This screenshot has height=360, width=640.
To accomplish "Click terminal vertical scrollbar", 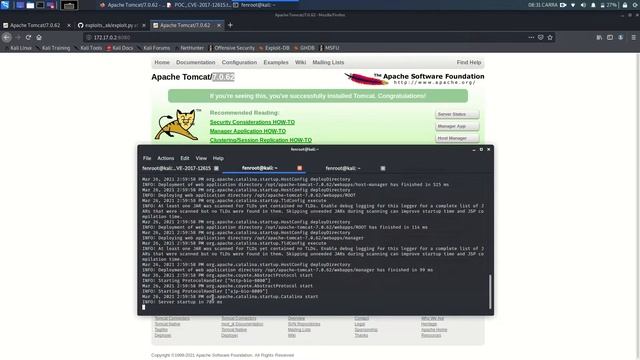I will pos(490,291).
